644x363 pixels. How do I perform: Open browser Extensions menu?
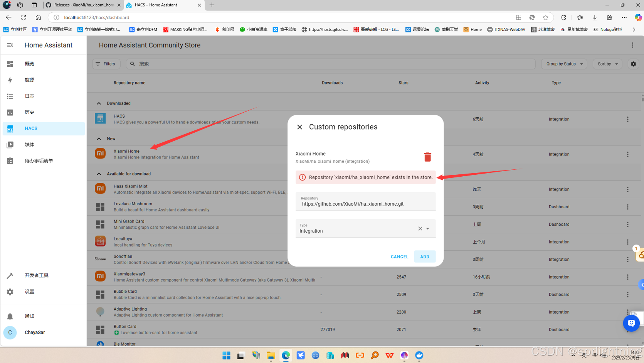tap(563, 17)
